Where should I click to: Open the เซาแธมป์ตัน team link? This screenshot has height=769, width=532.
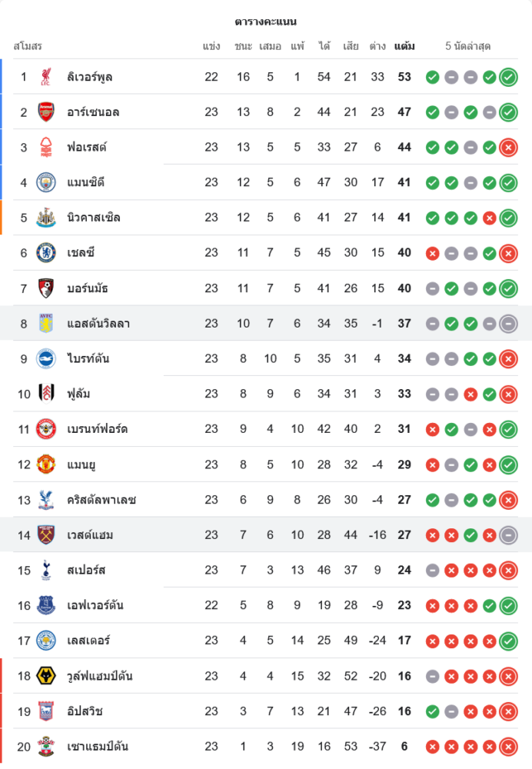pos(98,746)
